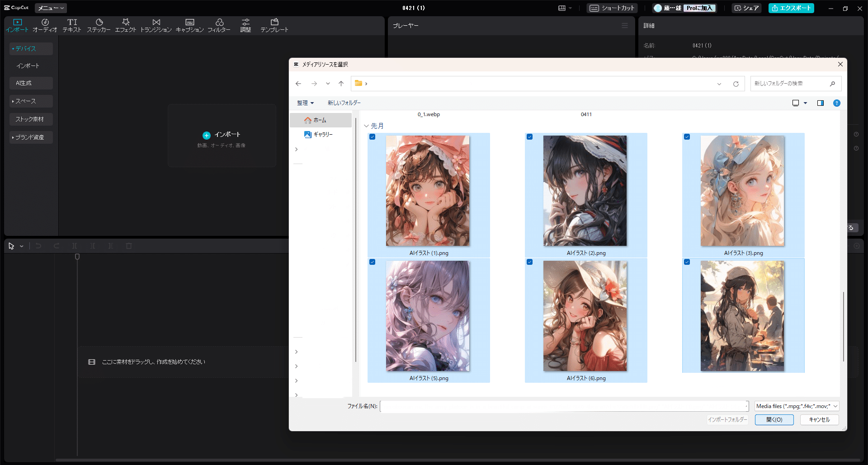Click the file name input field
This screenshot has width=868, height=465.
click(x=564, y=406)
